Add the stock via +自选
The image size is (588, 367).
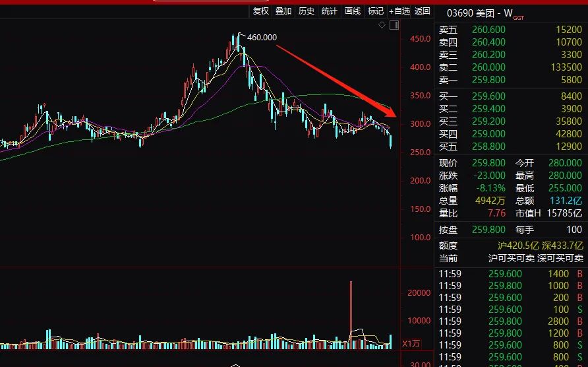click(399, 11)
